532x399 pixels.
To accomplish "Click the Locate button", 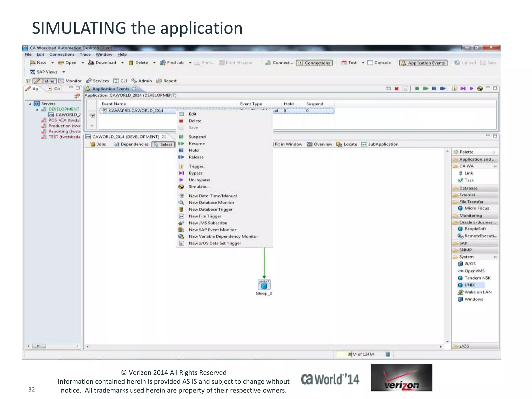I will pyautogui.click(x=347, y=144).
